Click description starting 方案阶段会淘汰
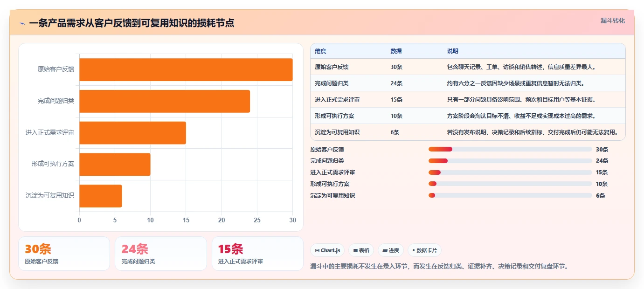This screenshot has height=289, width=644. [x=521, y=116]
